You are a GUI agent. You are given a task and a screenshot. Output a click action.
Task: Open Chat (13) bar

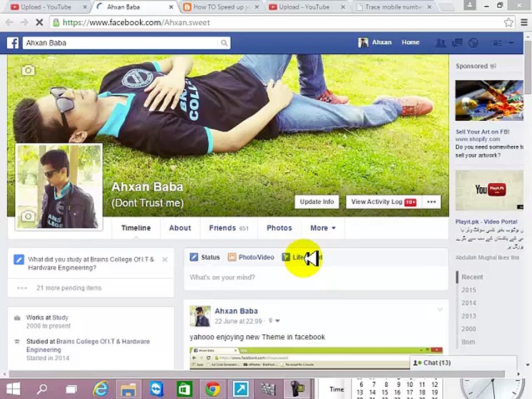pyautogui.click(x=463, y=363)
